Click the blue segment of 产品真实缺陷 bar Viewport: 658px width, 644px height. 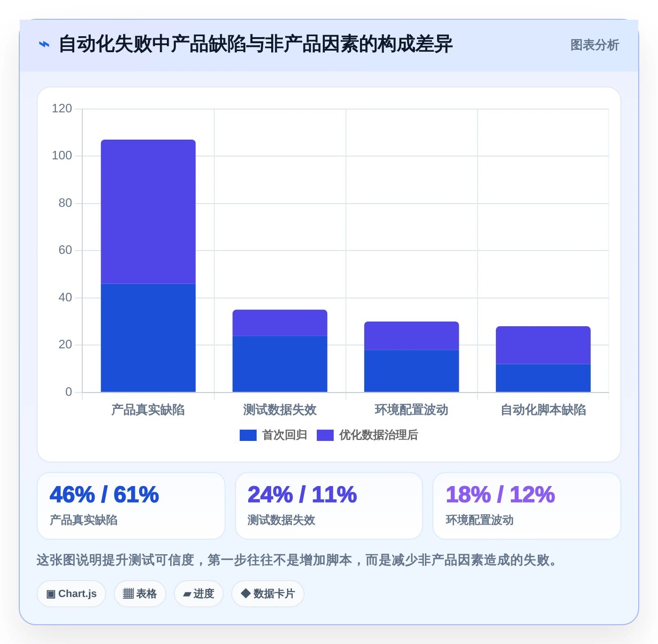click(148, 338)
